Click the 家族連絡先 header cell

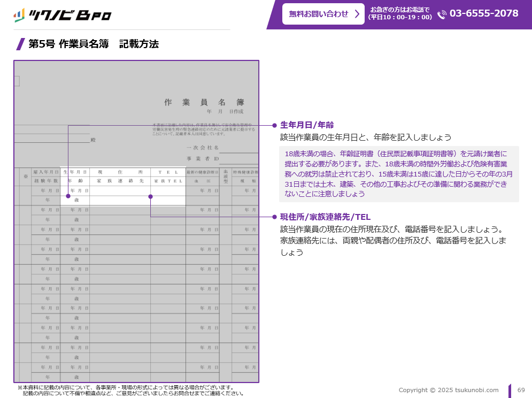[x=120, y=181]
